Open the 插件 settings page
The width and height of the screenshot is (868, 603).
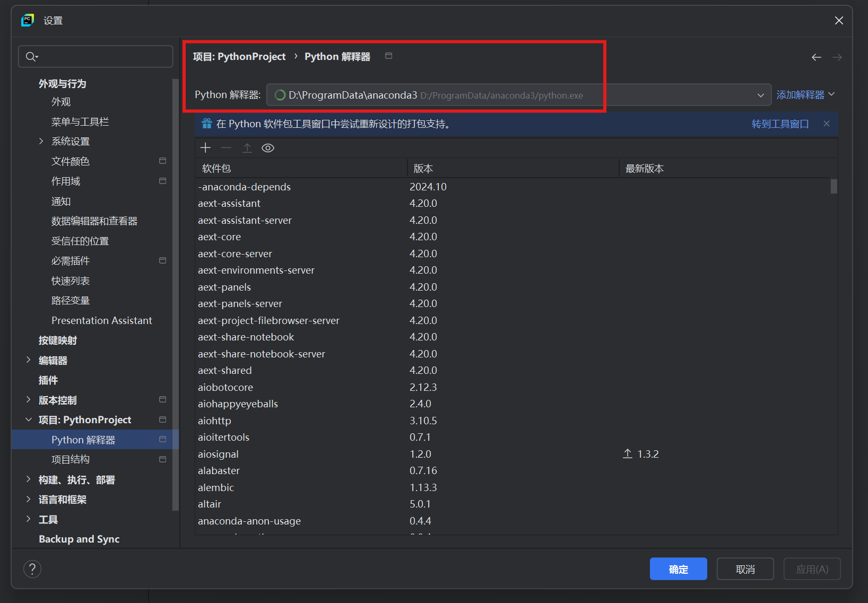(x=48, y=380)
